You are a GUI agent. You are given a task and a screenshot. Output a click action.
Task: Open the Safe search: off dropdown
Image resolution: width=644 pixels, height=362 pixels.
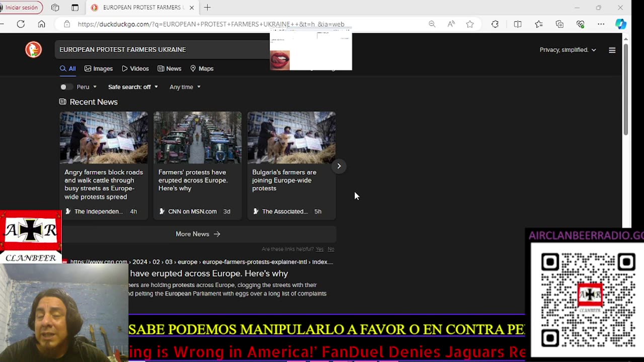[133, 87]
